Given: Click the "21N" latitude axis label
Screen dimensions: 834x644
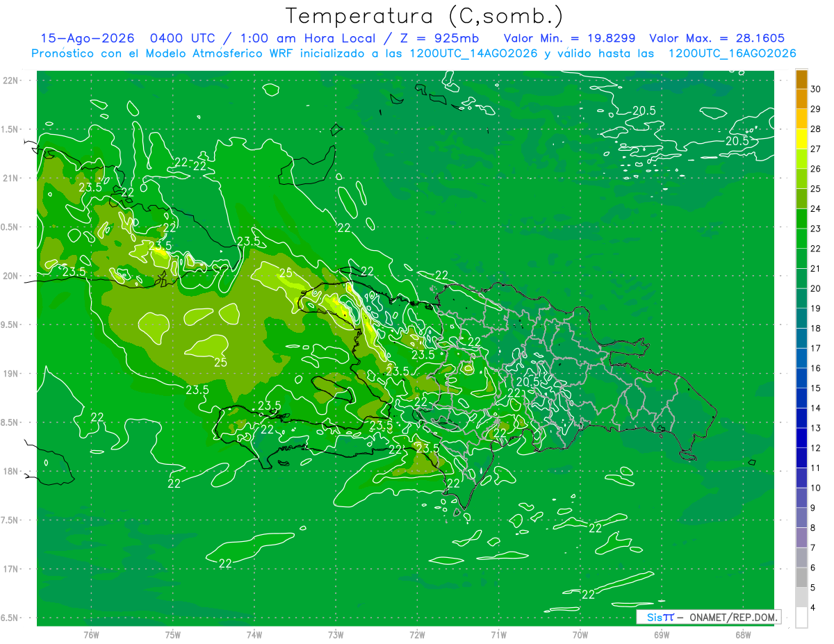Looking at the screenshot, I should tap(11, 178).
